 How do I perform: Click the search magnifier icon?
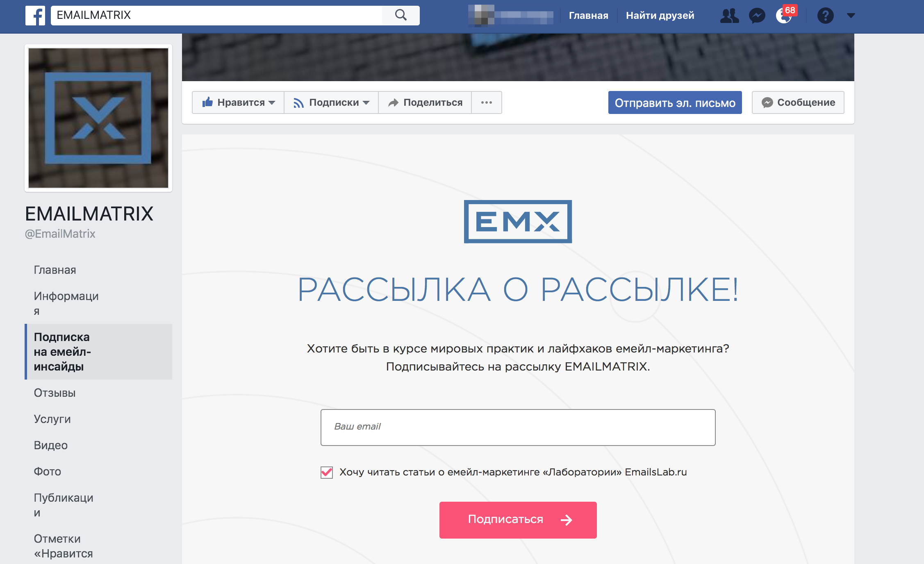[401, 16]
